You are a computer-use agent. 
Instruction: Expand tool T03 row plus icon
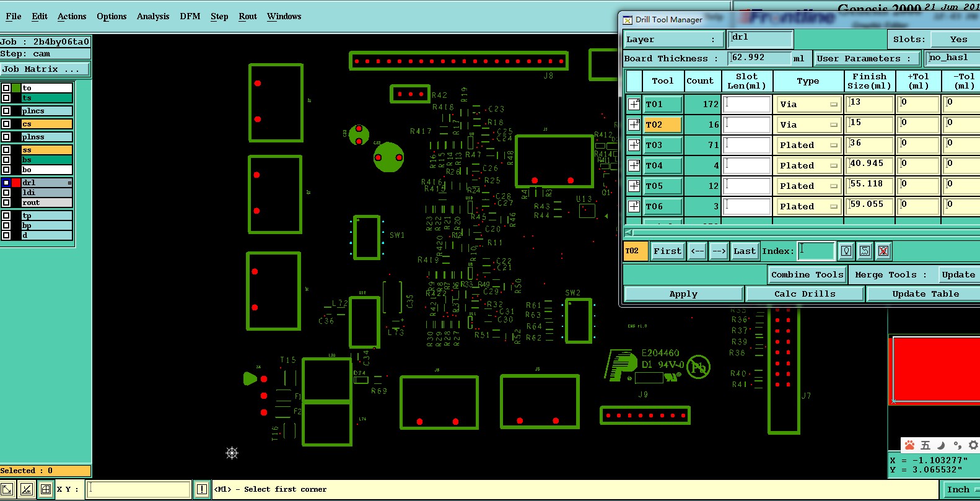pos(634,145)
